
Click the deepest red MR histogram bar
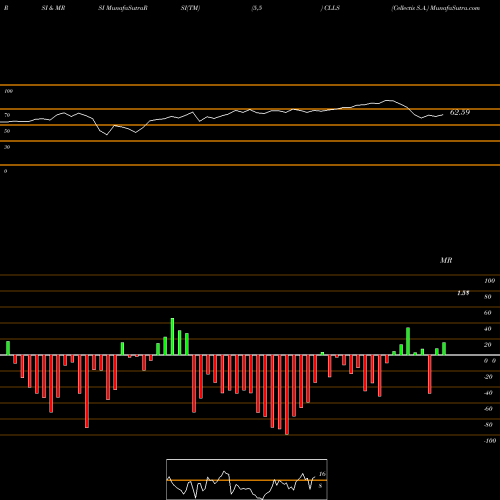[287, 395]
